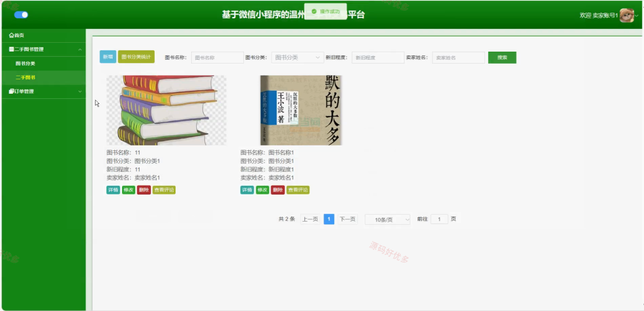Open the stacked books cover image

(166, 110)
